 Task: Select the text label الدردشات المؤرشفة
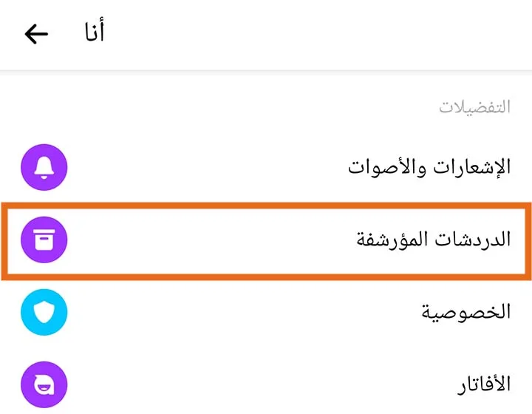tap(434, 240)
